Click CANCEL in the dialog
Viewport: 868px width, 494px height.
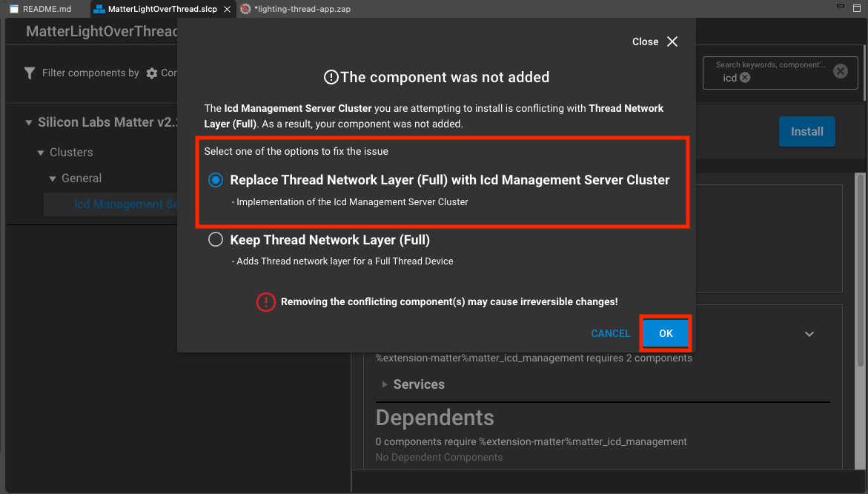point(610,333)
